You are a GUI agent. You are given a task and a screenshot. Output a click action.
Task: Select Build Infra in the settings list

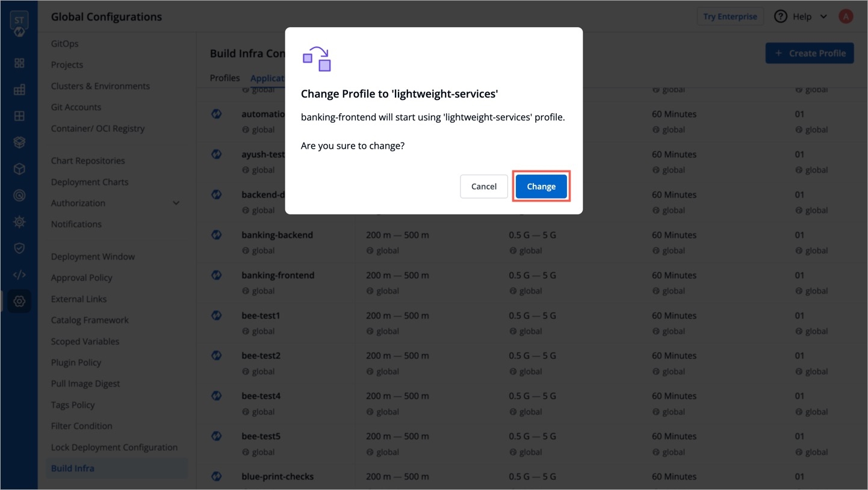[73, 468]
